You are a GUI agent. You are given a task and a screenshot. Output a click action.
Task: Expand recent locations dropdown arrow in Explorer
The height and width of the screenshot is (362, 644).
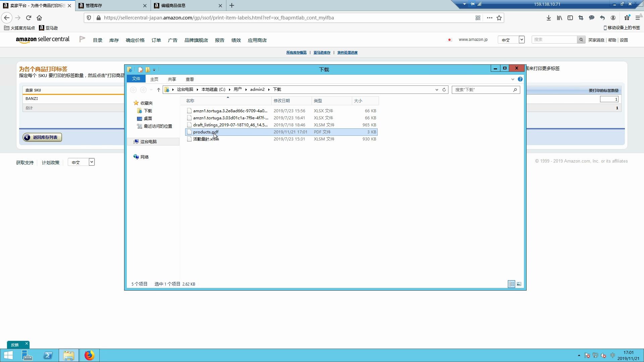tap(151, 89)
